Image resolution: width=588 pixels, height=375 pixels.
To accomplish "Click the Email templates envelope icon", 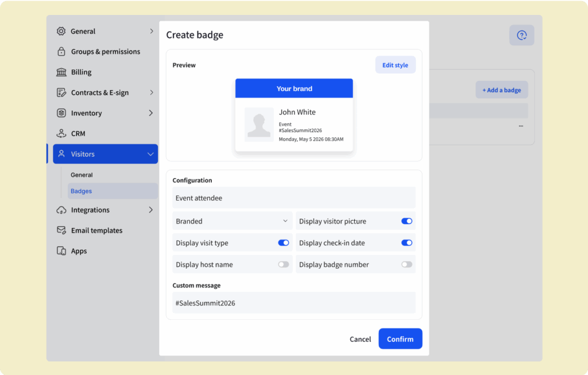I will tap(61, 230).
